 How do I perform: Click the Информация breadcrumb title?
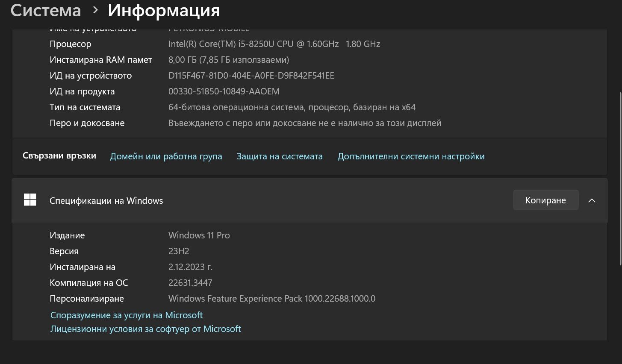coord(163,10)
